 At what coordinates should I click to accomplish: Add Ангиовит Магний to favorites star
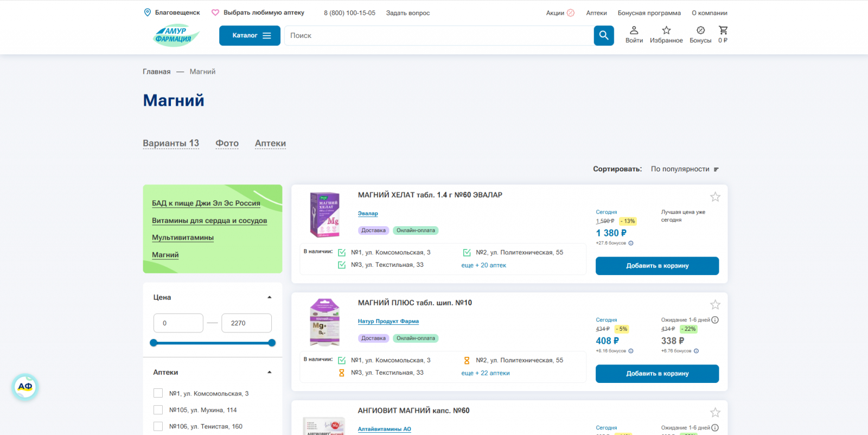click(x=716, y=413)
